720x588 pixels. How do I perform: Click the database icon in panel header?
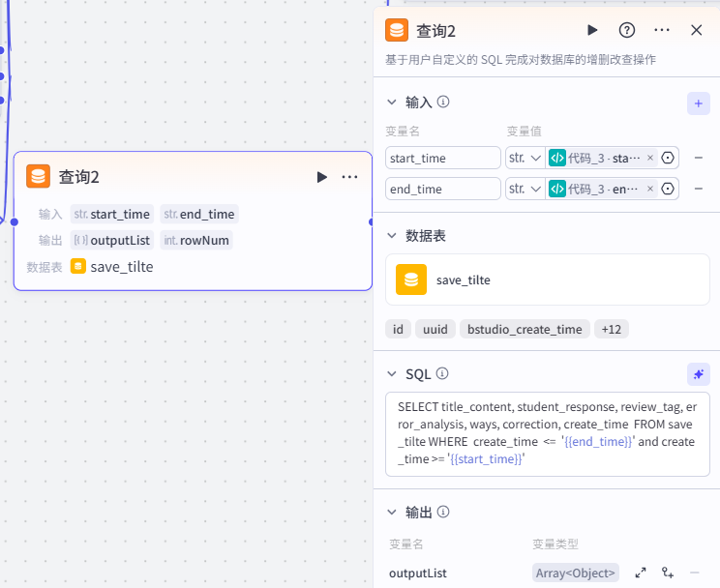coord(397,30)
